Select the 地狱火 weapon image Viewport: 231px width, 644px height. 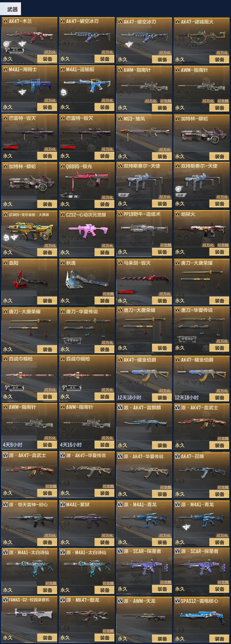201,230
